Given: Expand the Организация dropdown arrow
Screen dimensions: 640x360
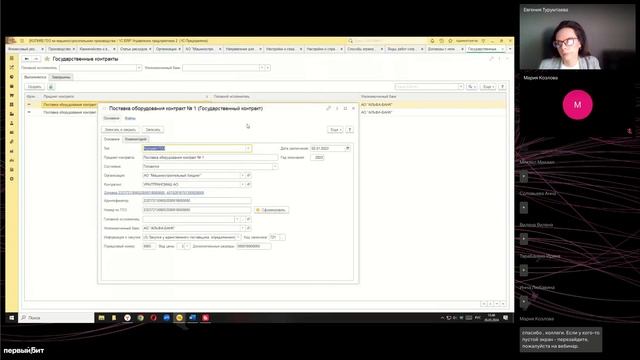Looking at the screenshot, I should (x=242, y=176).
